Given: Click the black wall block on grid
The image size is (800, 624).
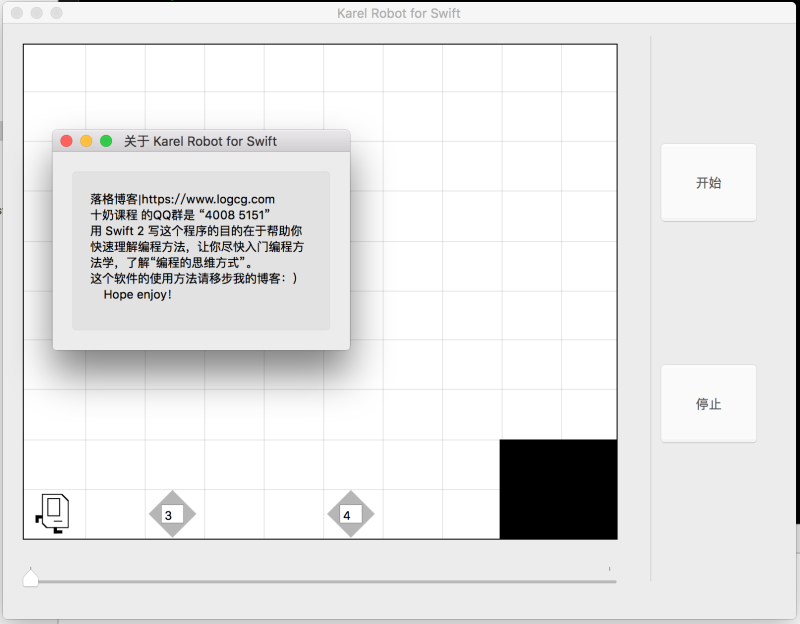Looking at the screenshot, I should (558, 489).
